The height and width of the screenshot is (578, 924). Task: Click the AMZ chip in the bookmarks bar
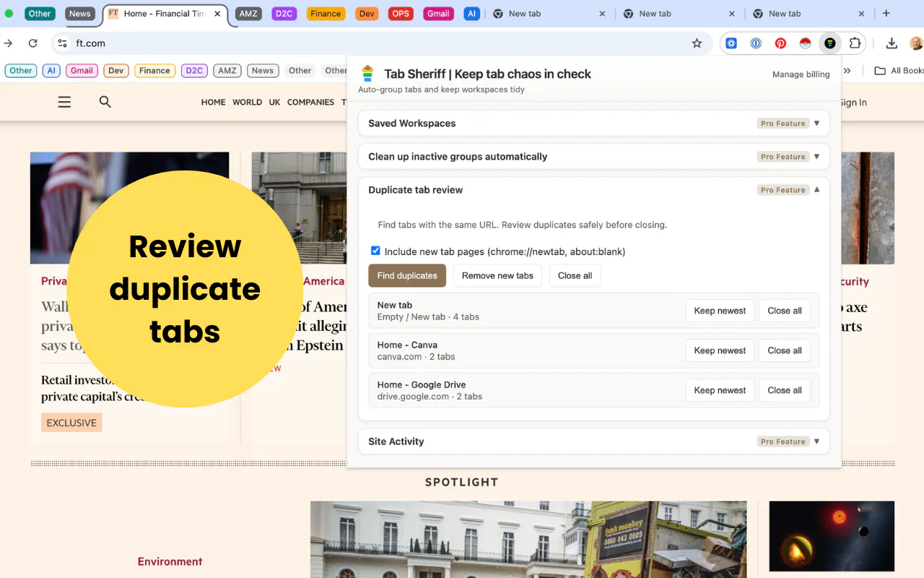(x=227, y=71)
